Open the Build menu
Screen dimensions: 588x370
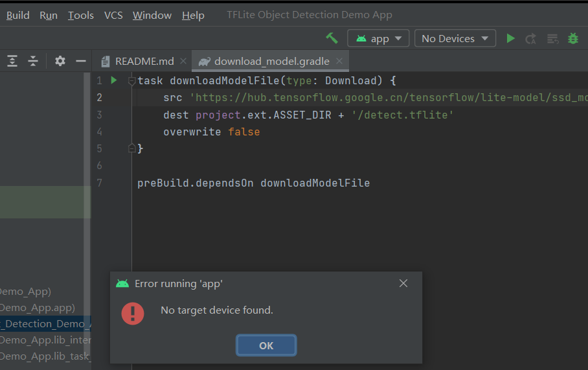(x=18, y=16)
